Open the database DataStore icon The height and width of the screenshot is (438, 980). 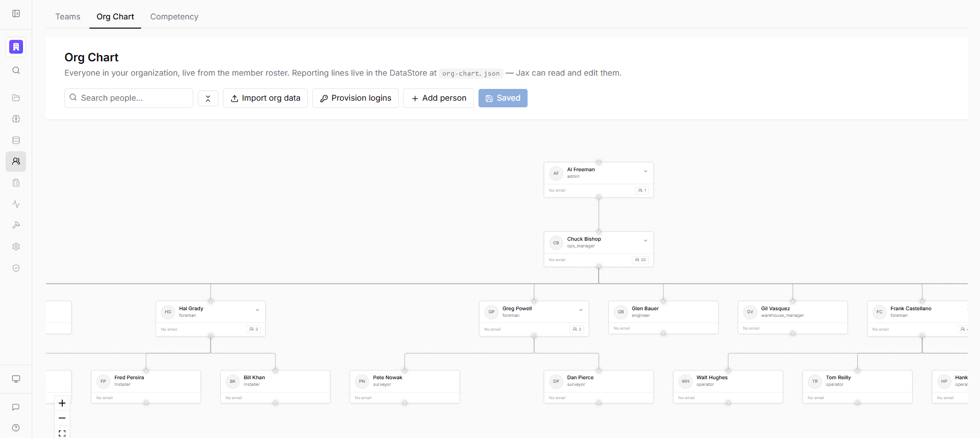pos(16,140)
